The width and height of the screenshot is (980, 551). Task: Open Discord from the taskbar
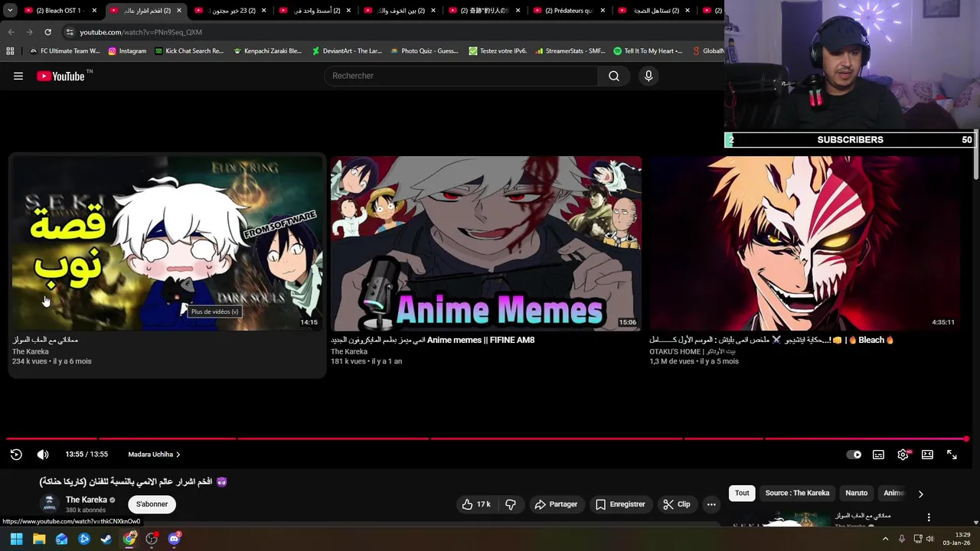175,539
